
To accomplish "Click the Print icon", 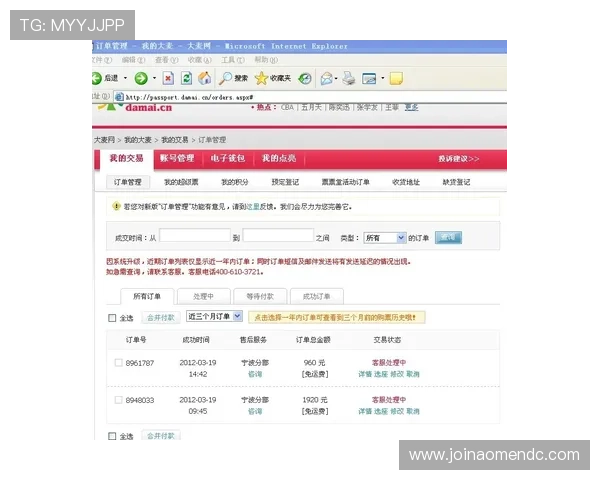I will point(349,78).
